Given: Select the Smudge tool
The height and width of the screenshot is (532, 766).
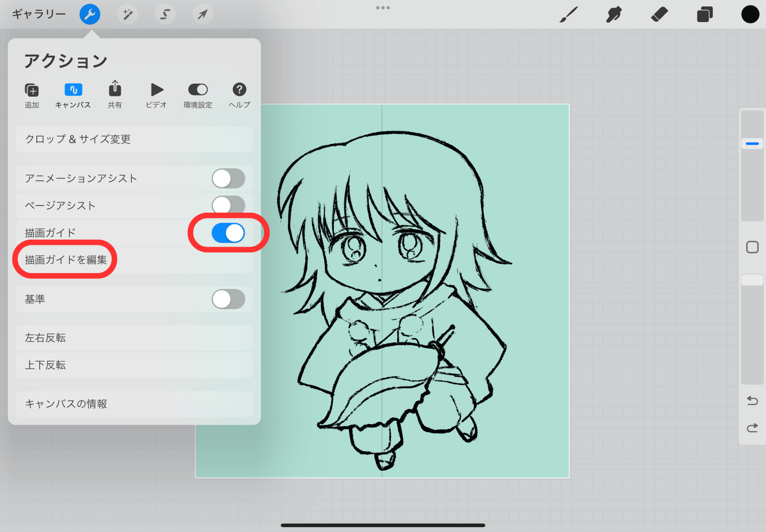Looking at the screenshot, I should [x=614, y=15].
